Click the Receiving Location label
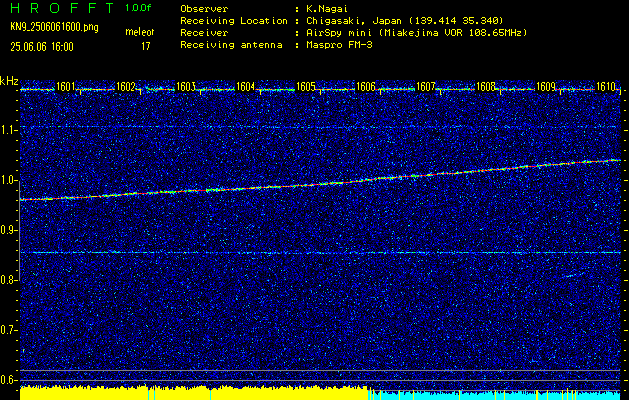Image resolution: width=629 pixels, height=400 pixels. pyautogui.click(x=234, y=20)
